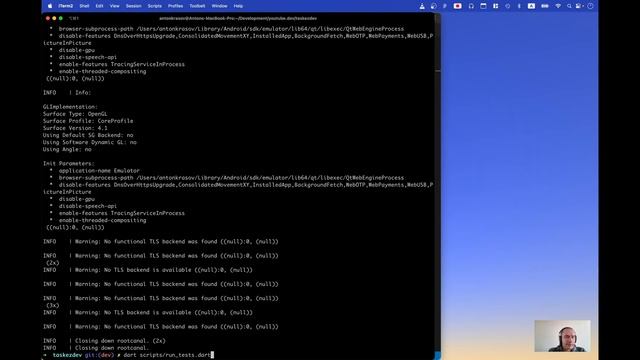Click the 'GLImplementation:' line
This screenshot has width=640, height=360.
pos(71,107)
